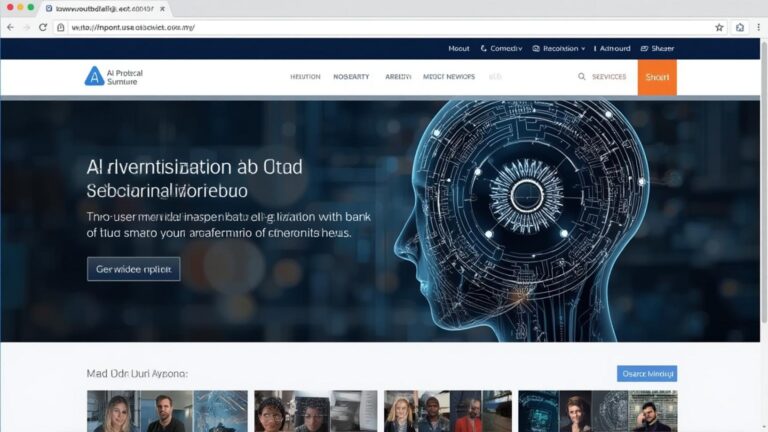The width and height of the screenshot is (768, 432).
Task: Open the second thumbnail card
Action: tap(316, 411)
